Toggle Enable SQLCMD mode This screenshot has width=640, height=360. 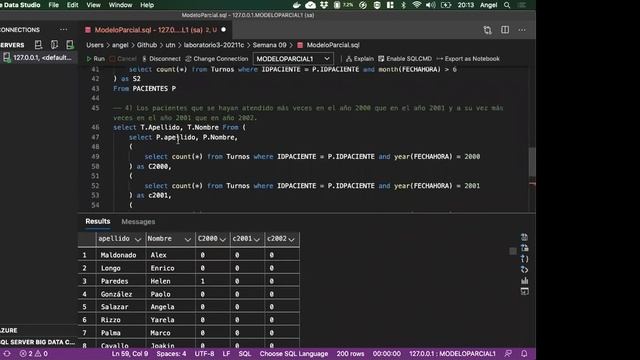pyautogui.click(x=404, y=59)
